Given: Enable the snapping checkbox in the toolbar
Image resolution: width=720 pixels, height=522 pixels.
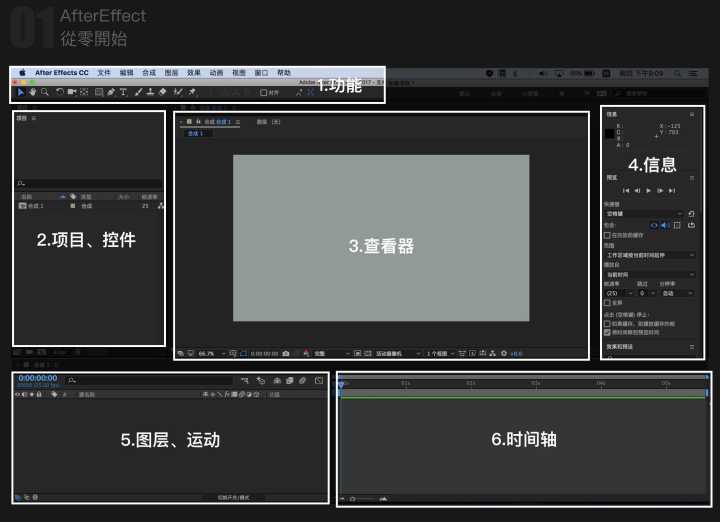Looking at the screenshot, I should coord(264,93).
